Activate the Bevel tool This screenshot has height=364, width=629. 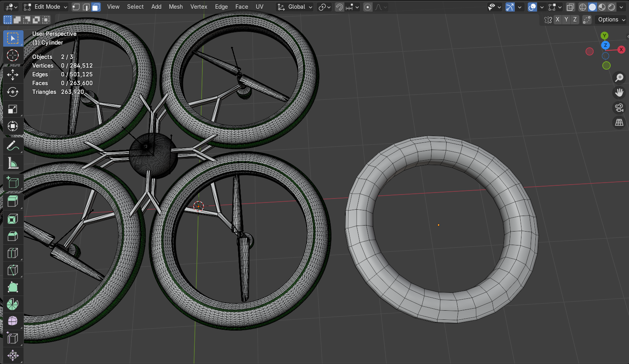[13, 236]
